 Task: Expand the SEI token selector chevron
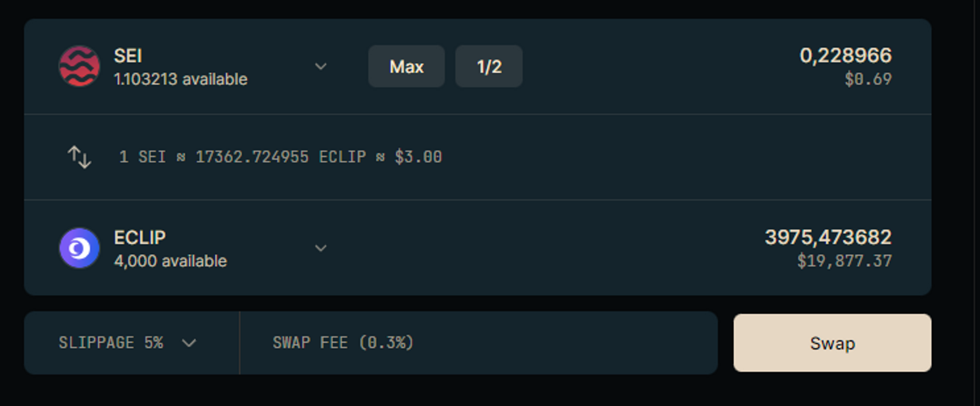320,66
